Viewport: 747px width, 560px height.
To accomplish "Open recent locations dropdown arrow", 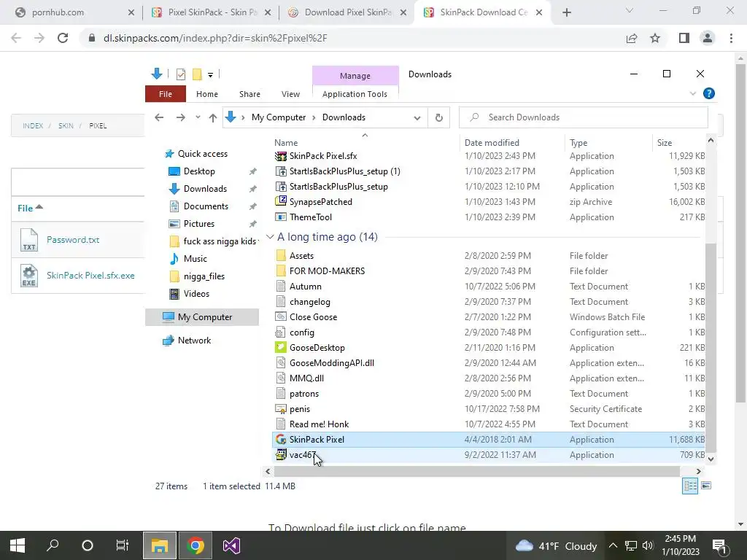I will (198, 117).
